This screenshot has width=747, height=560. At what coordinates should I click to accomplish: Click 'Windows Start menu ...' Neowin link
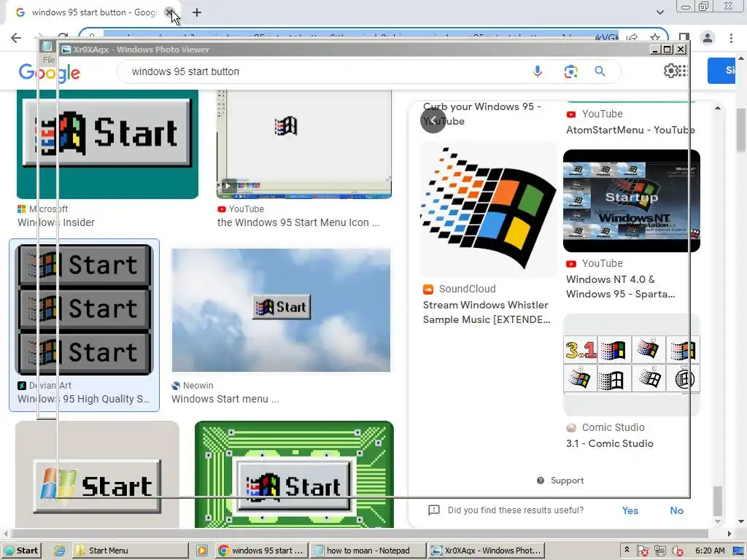[x=225, y=399]
